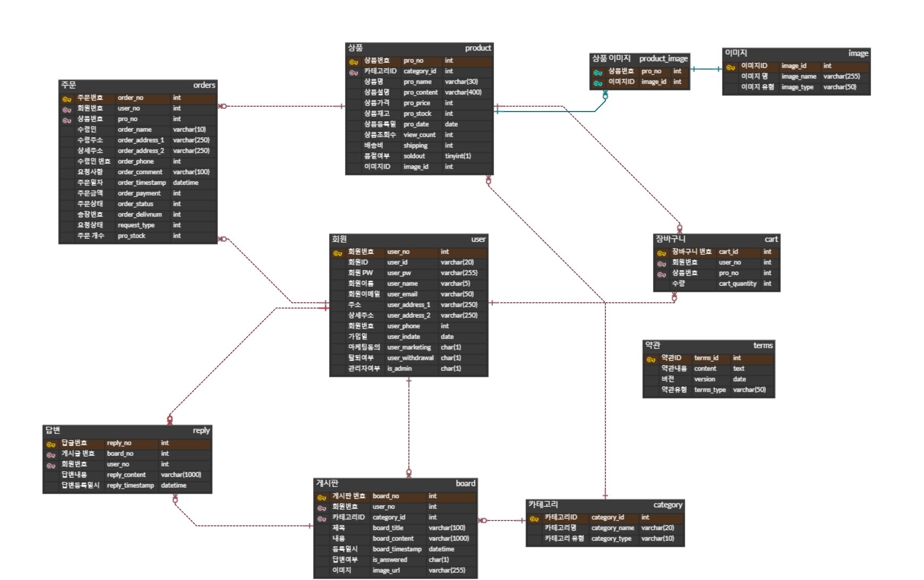Click the 'reply_timestamp' column in reply
This screenshot has width=924, height=580.
point(131,485)
